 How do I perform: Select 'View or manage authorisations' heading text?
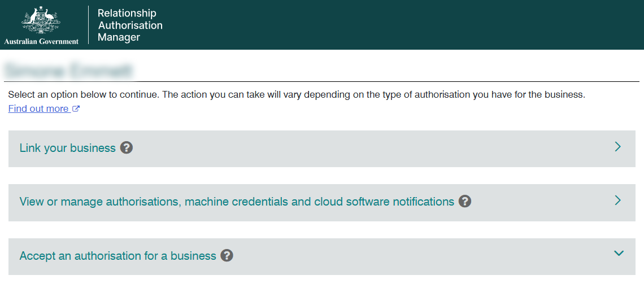(237, 202)
